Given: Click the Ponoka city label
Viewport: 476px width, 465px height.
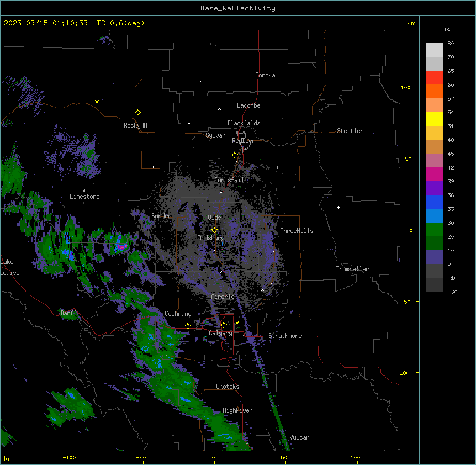Looking at the screenshot, I should (265, 75).
